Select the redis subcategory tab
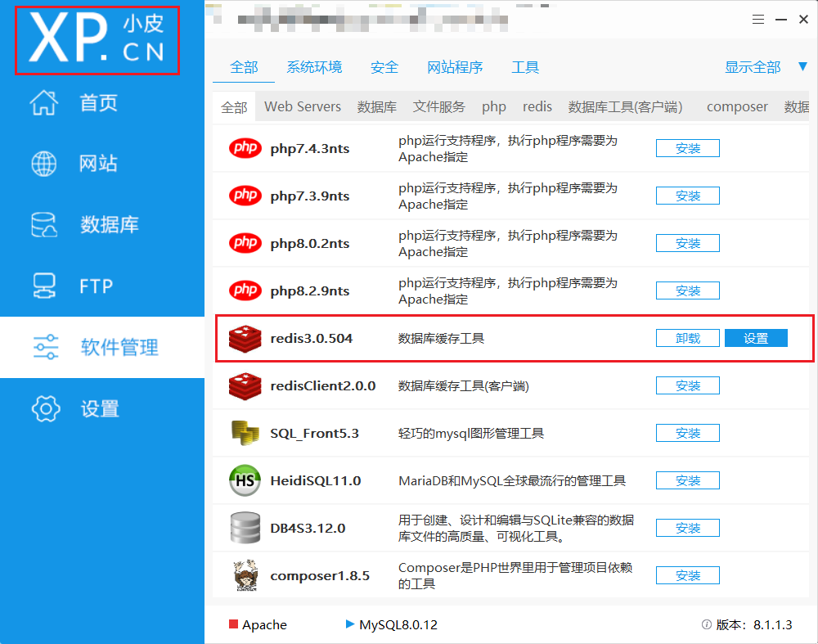Image resolution: width=818 pixels, height=644 pixels. [x=537, y=106]
